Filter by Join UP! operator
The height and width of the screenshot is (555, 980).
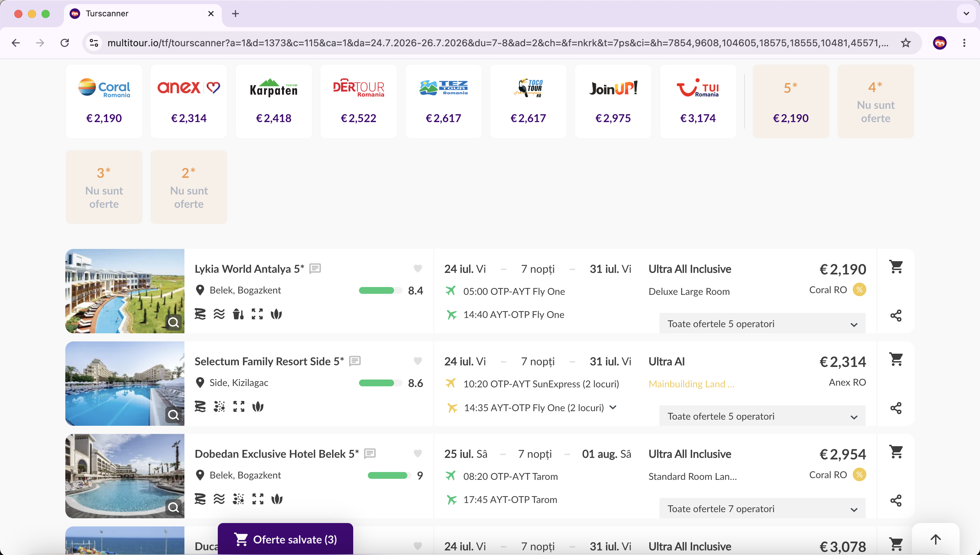(613, 101)
